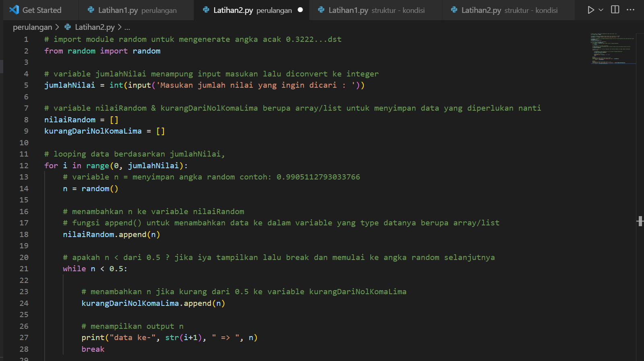Click the Python icon on Latihan1.py perulangan tab
The height and width of the screenshot is (361, 644).
pos(91,10)
